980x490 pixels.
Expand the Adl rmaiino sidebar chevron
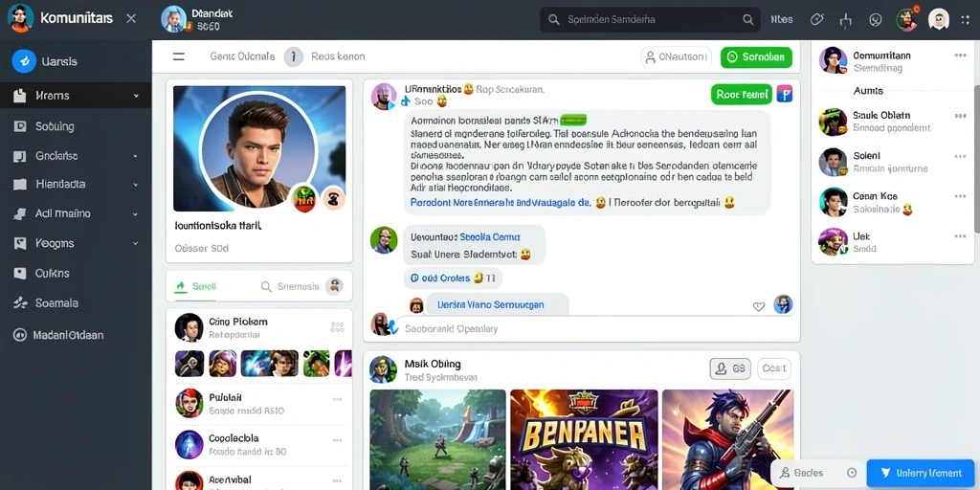[x=136, y=213]
